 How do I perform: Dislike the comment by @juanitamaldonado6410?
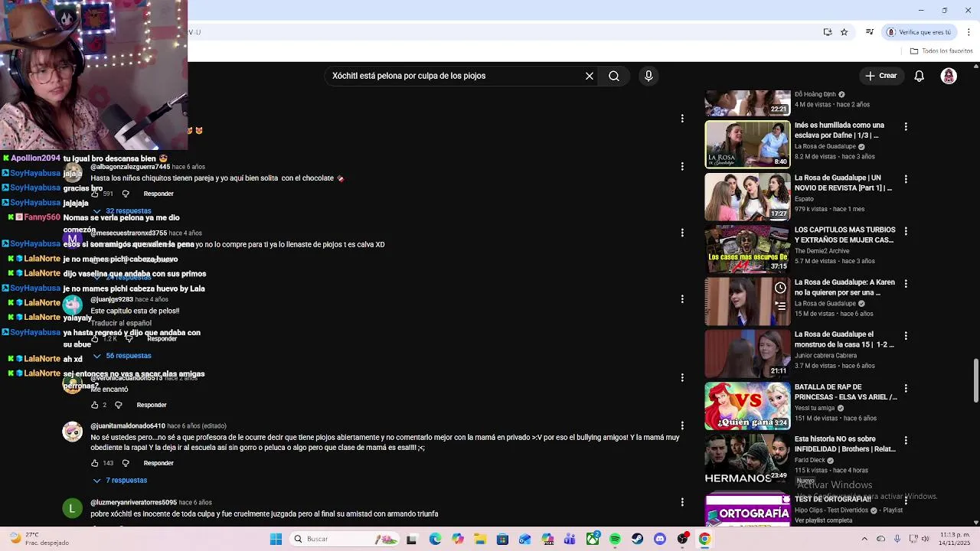coord(126,463)
